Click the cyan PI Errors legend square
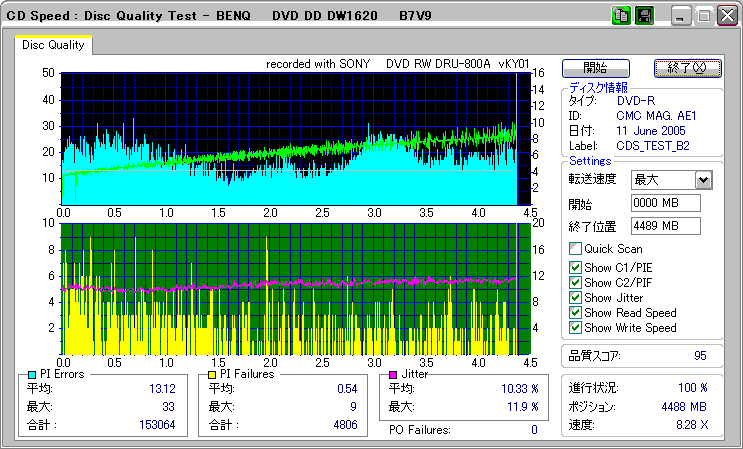The height and width of the screenshot is (449, 743). click(x=33, y=374)
